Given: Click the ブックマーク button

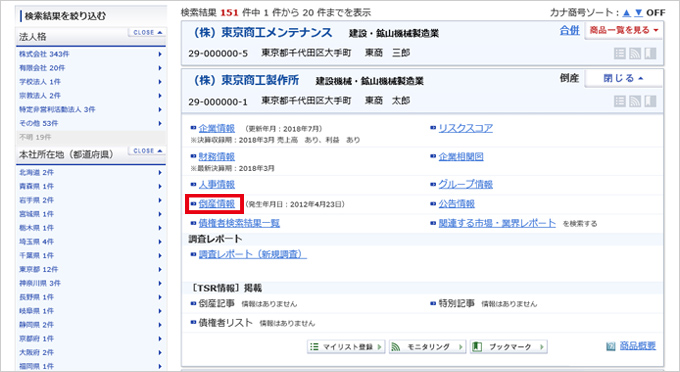Looking at the screenshot, I should 508,347.
